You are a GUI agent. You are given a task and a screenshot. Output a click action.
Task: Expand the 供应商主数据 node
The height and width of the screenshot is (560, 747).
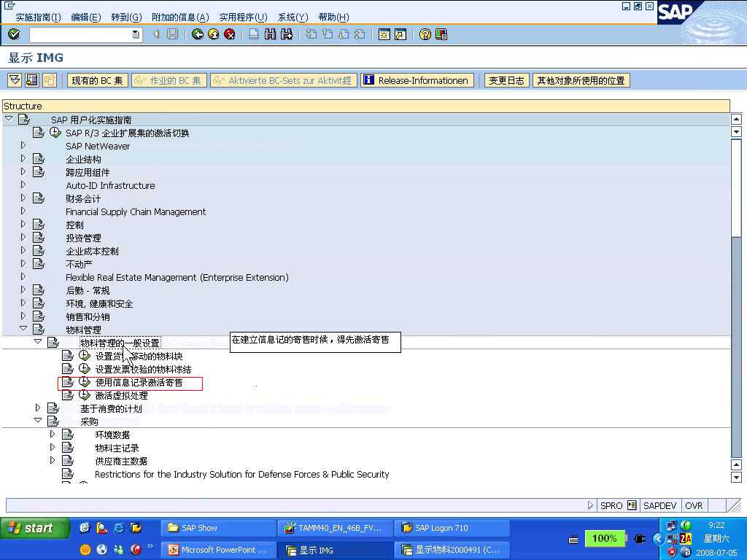[53, 461]
